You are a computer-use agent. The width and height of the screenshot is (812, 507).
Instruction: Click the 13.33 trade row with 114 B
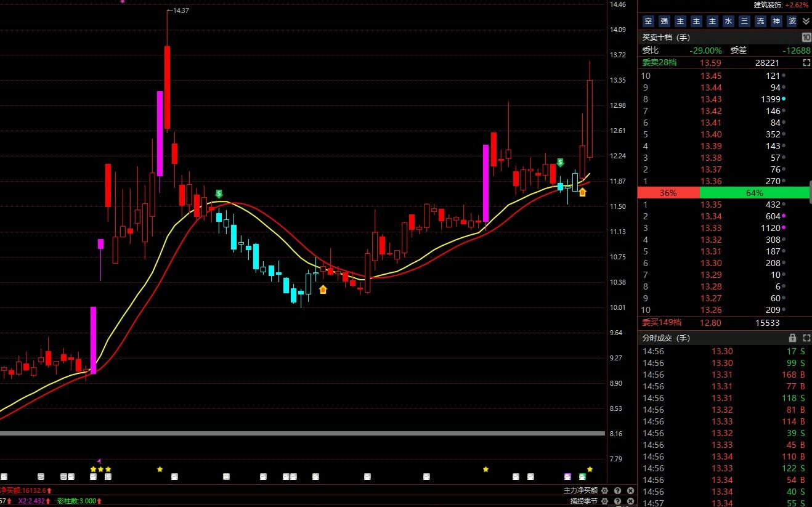725,421
